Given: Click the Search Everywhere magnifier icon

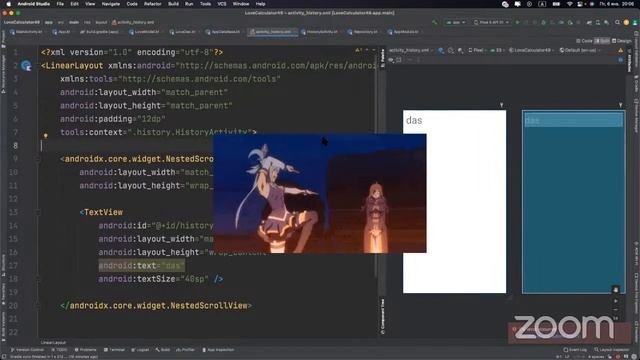Looking at the screenshot, I should click(617, 22).
